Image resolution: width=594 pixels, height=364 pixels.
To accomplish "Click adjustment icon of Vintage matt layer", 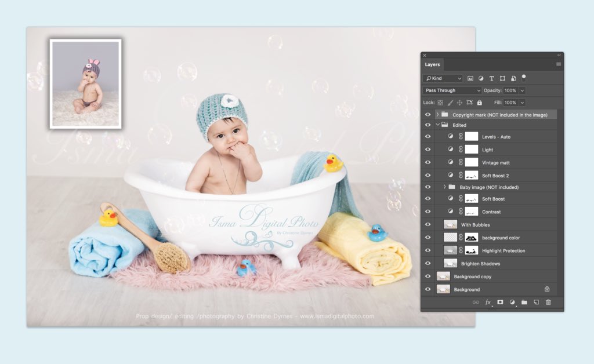I will pos(450,162).
